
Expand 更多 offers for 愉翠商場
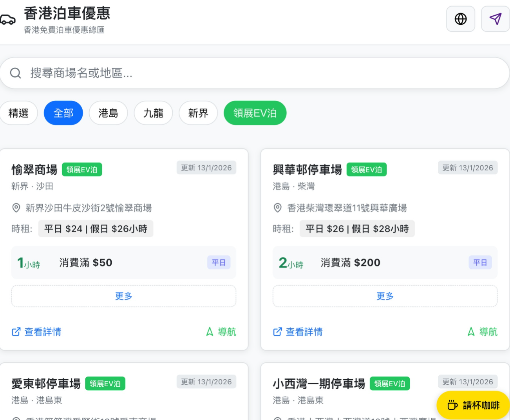pyautogui.click(x=124, y=296)
